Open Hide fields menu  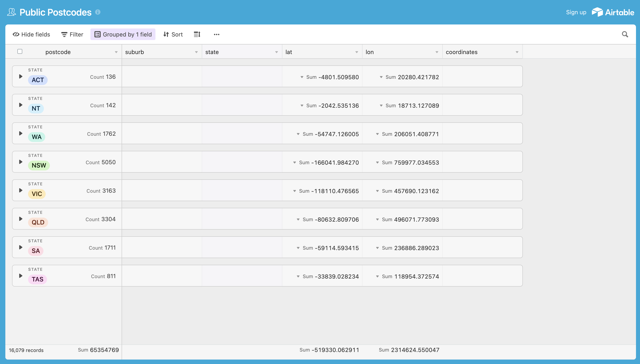coord(31,34)
